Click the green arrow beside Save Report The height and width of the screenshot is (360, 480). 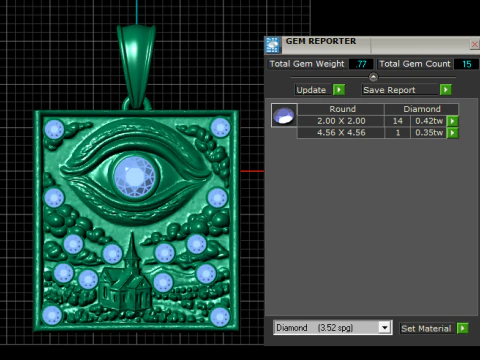pyautogui.click(x=446, y=90)
